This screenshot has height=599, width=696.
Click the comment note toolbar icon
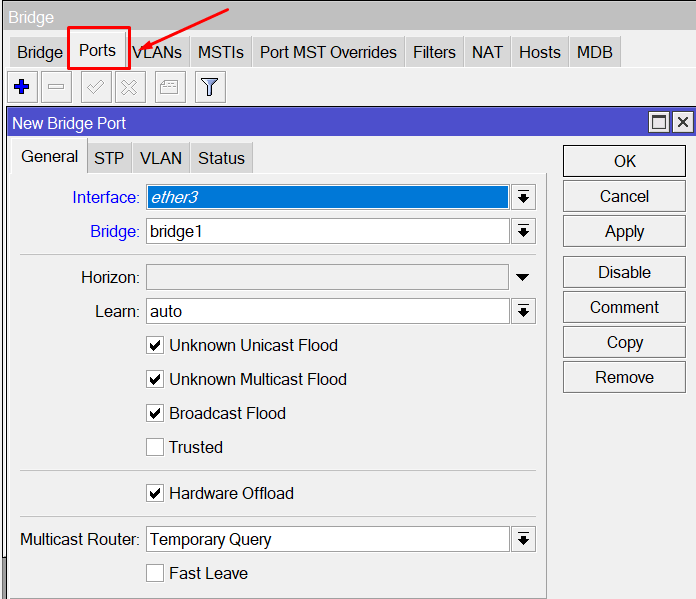[170, 87]
